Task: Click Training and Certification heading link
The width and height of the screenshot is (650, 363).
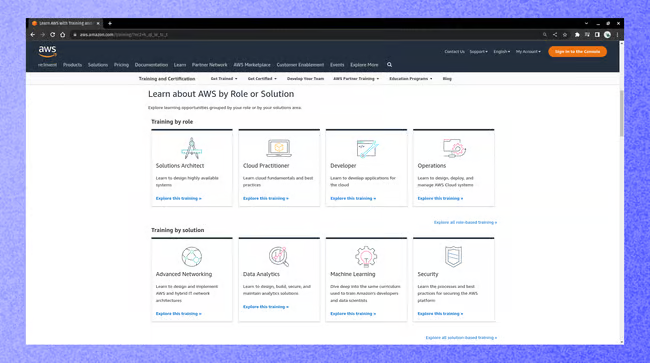Action: pyautogui.click(x=167, y=79)
